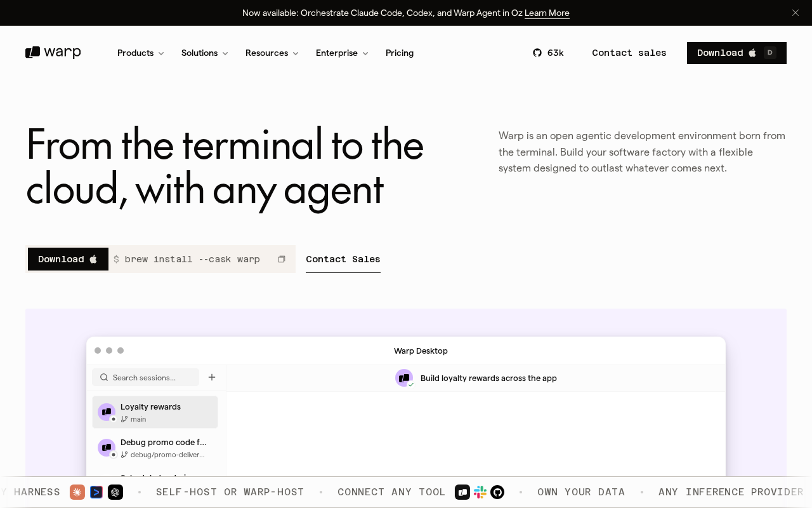The height and width of the screenshot is (508, 812).
Task: Follow the Learn More banner link
Action: click(x=547, y=13)
